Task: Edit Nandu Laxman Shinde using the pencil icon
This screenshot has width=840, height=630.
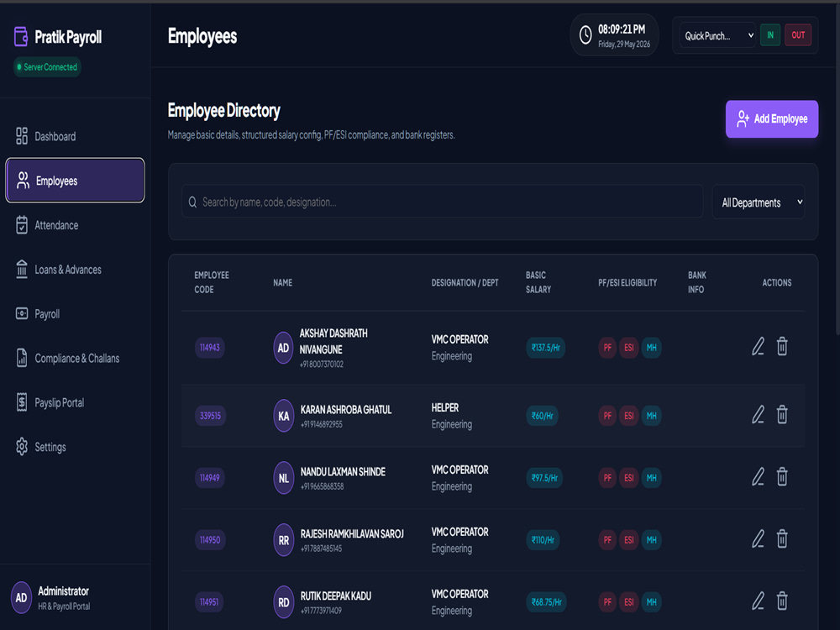Action: click(x=758, y=477)
